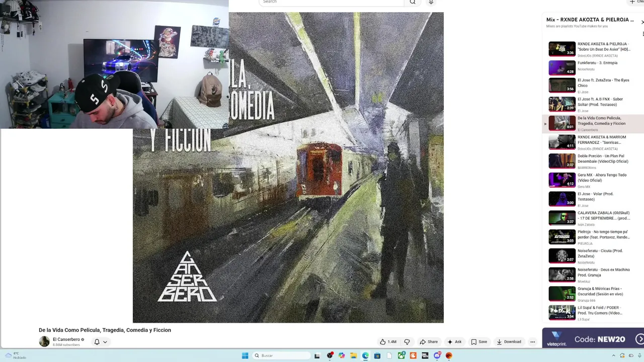The width and height of the screenshot is (644, 362).
Task: Play Pielroja - No tengo tiempo pa' perder thumbnail
Action: pos(562,237)
